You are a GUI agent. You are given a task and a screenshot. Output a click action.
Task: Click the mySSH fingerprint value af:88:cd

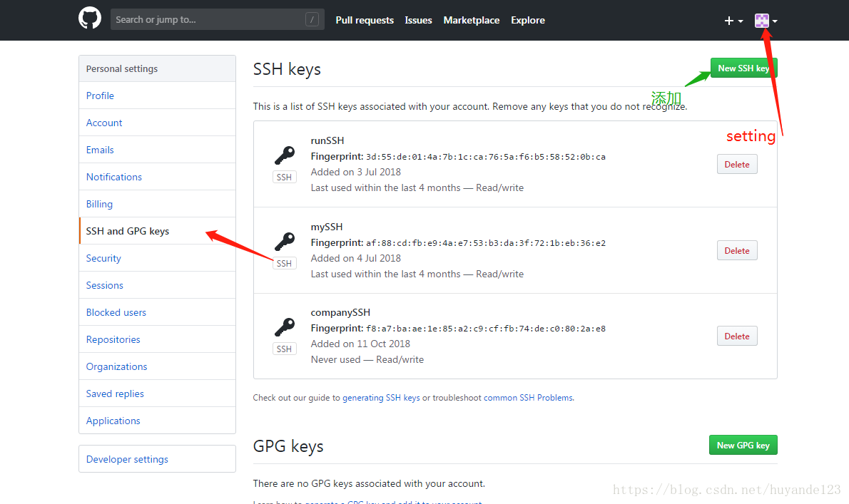point(486,243)
